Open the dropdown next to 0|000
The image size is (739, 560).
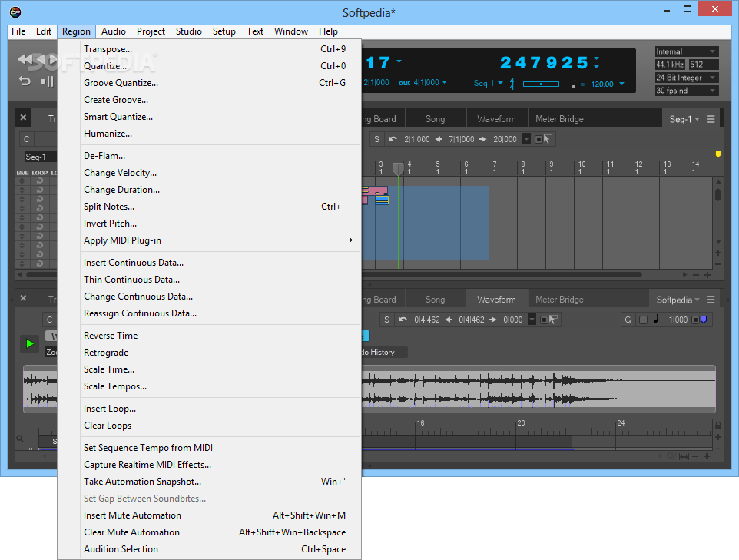tap(532, 320)
